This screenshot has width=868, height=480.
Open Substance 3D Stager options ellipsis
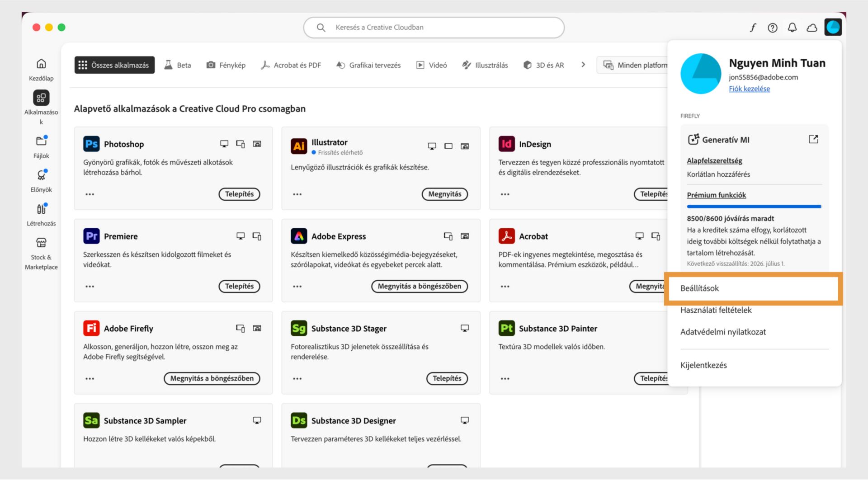(x=297, y=379)
